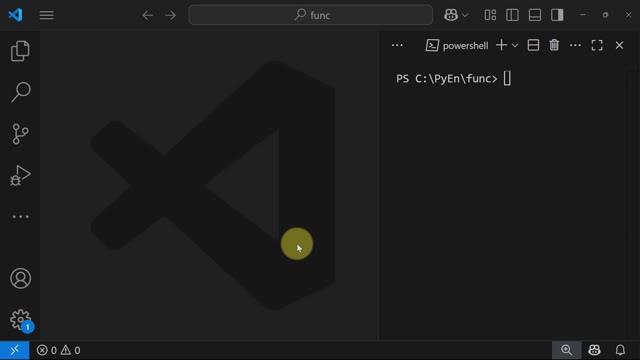
Task: Open the Manage gear menu
Action: 21,320
